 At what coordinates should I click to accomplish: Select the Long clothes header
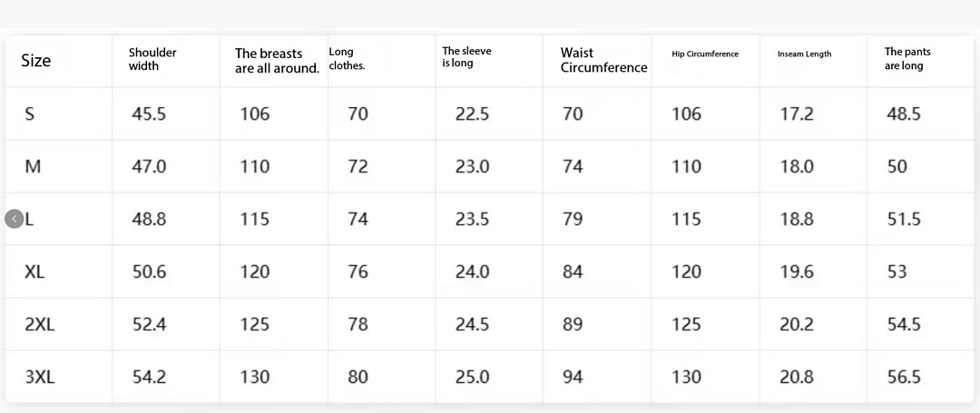[x=347, y=59]
